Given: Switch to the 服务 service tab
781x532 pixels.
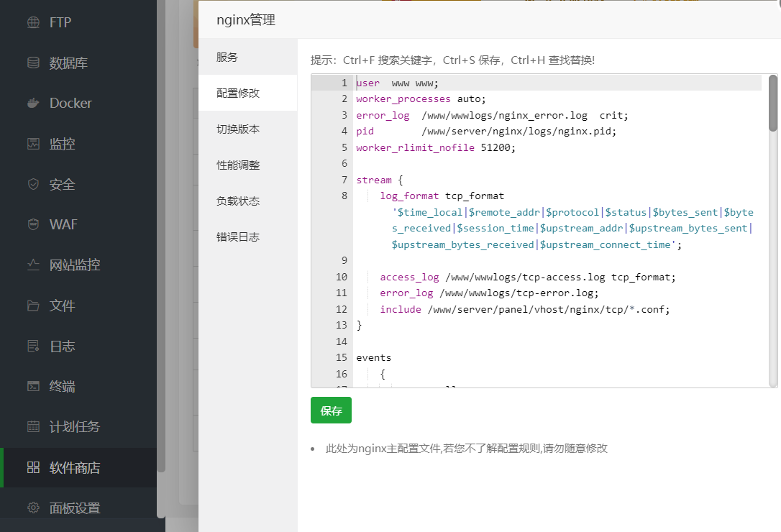Looking at the screenshot, I should pyautogui.click(x=227, y=57).
